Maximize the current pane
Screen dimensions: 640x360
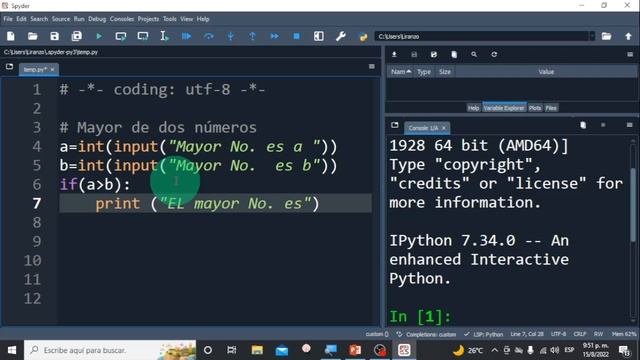[x=319, y=36]
